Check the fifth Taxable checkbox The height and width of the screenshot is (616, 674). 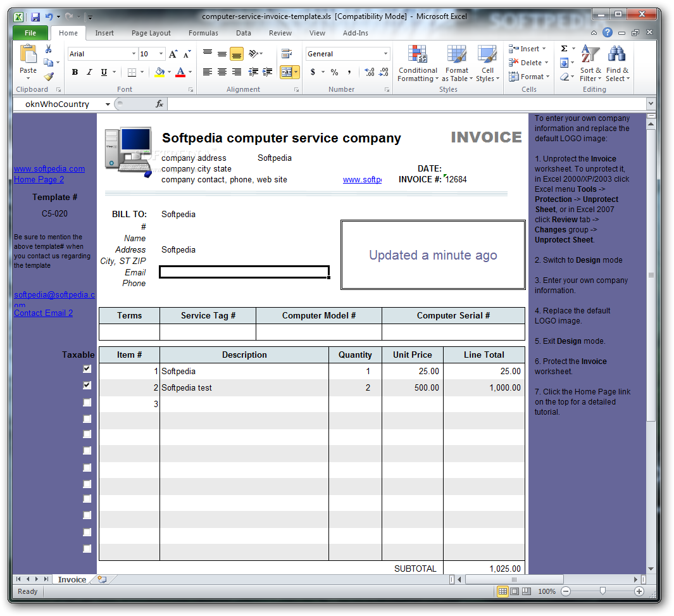(x=87, y=434)
